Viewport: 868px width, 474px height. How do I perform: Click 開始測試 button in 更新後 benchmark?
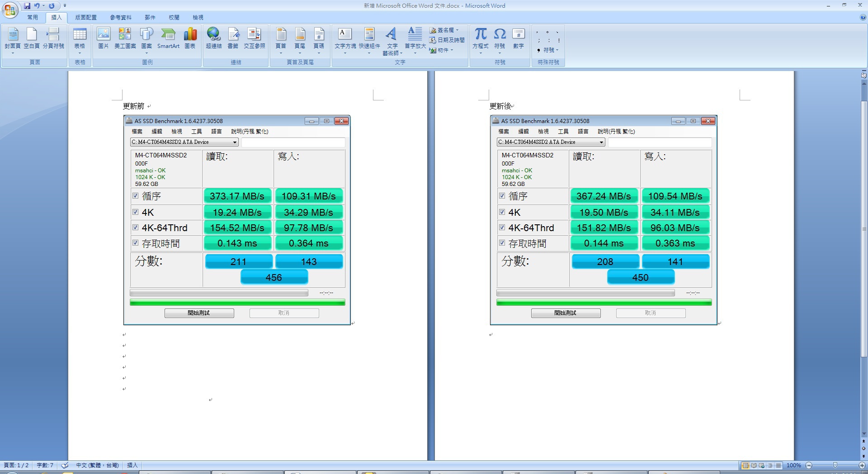point(566,313)
